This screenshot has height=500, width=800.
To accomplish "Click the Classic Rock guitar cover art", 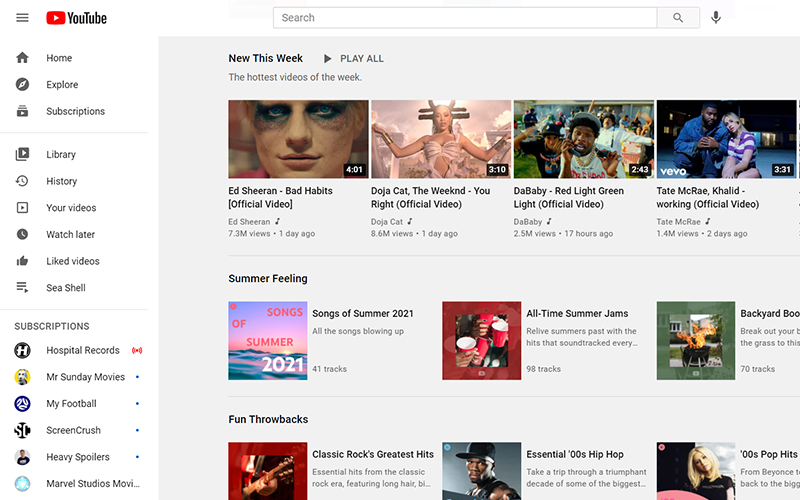I will tap(268, 471).
